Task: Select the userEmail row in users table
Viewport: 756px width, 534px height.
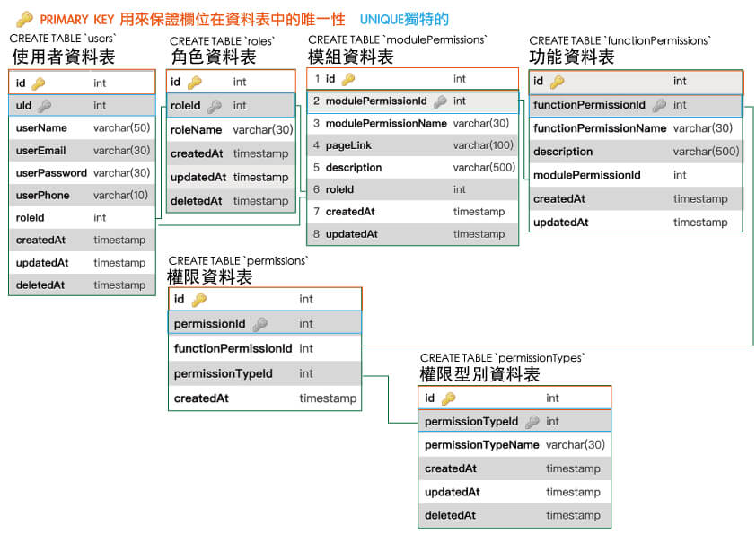Action: pos(83,151)
